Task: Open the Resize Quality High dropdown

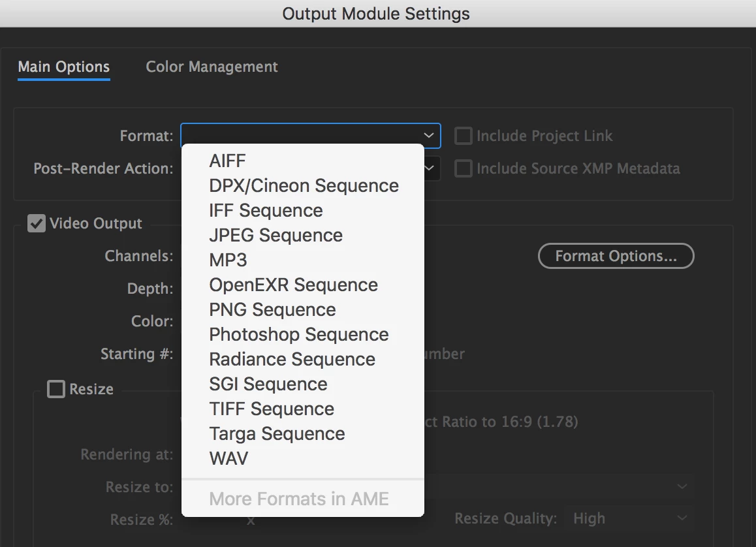Action: click(x=627, y=519)
